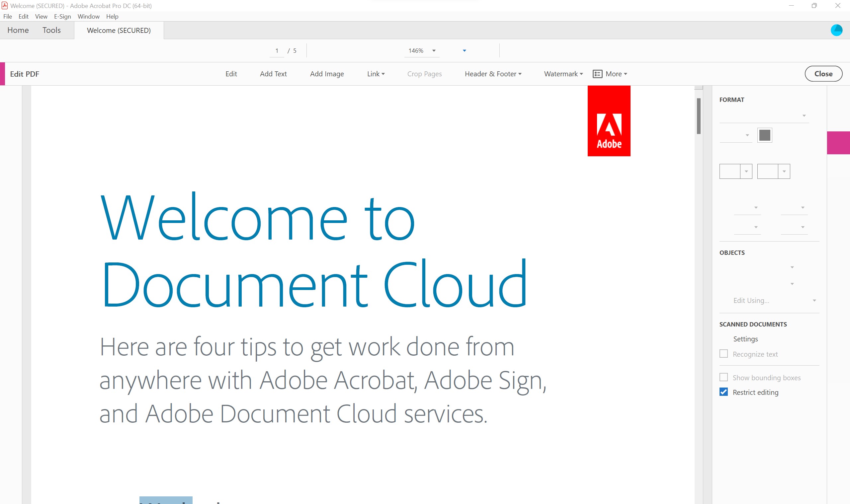Screen dimensions: 850x504
Task: Select the Add Text tool
Action: coord(273,74)
